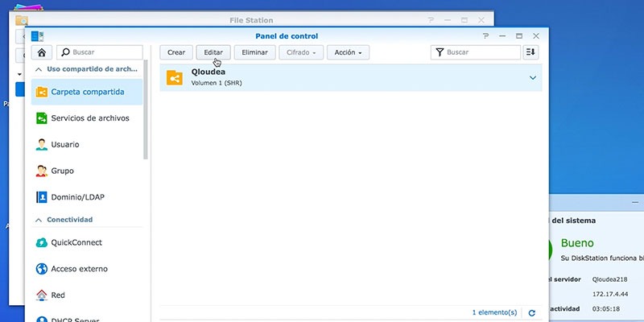Collapse Uso compartido de archivos section
This screenshot has height=322, width=644.
(39, 70)
